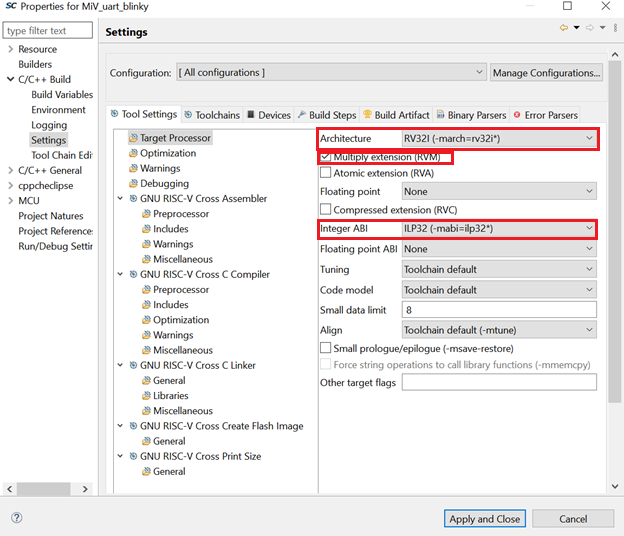This screenshot has width=624, height=536.
Task: Enable the Atomic extension (RVA) checkbox
Action: click(x=326, y=173)
